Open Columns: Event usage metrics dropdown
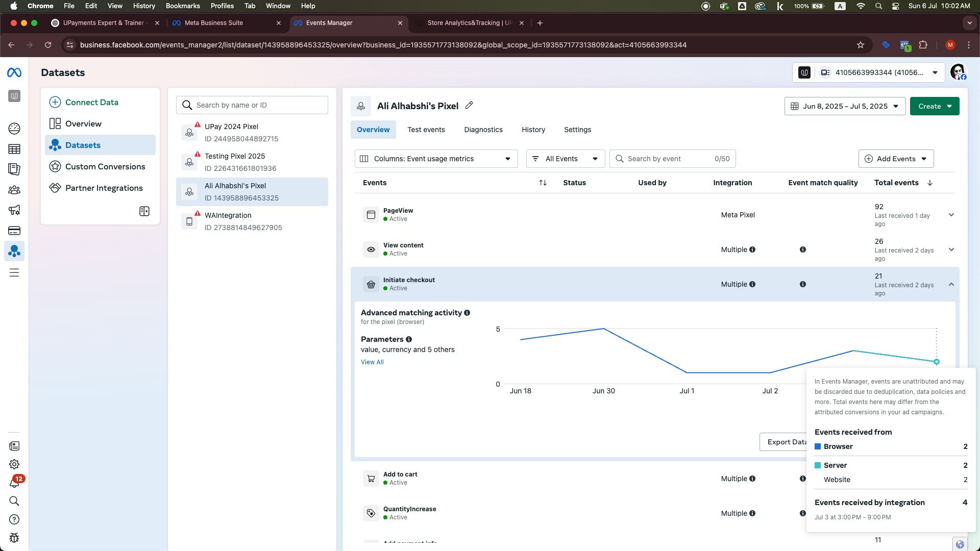Screen dimensions: 980x551 click(436, 159)
